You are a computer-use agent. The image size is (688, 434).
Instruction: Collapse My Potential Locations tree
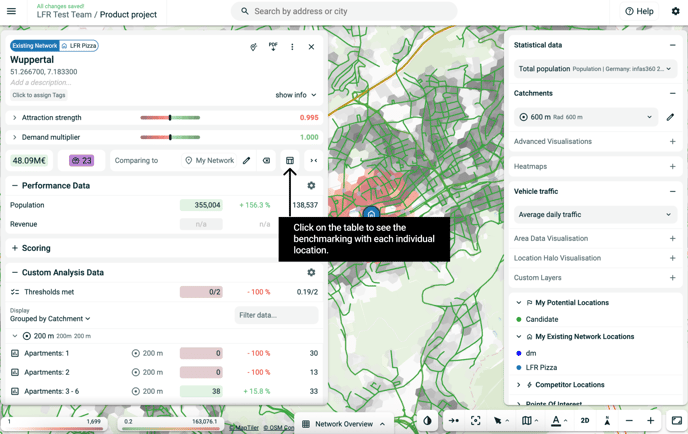[x=519, y=303]
